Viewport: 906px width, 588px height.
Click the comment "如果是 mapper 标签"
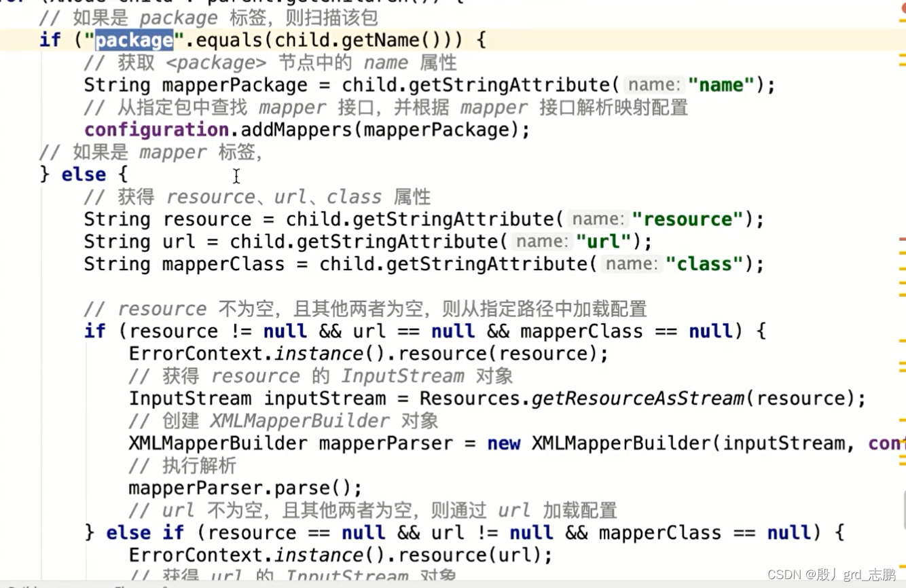[x=150, y=152]
